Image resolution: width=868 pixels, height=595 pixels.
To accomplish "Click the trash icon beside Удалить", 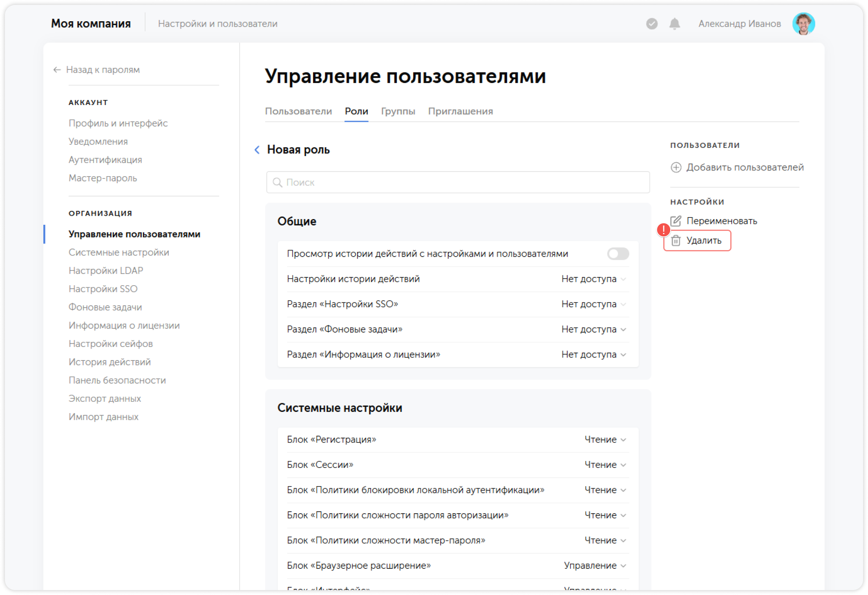I will [x=677, y=241].
